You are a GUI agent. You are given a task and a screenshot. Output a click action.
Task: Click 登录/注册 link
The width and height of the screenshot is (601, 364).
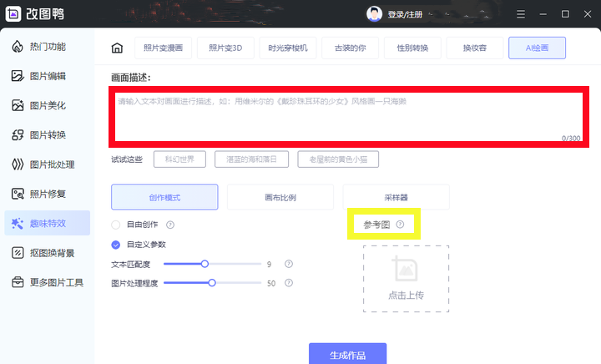pyautogui.click(x=405, y=14)
